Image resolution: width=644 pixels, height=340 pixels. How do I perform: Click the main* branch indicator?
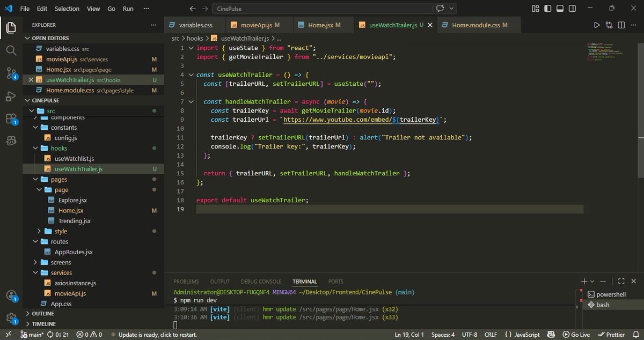[32, 334]
